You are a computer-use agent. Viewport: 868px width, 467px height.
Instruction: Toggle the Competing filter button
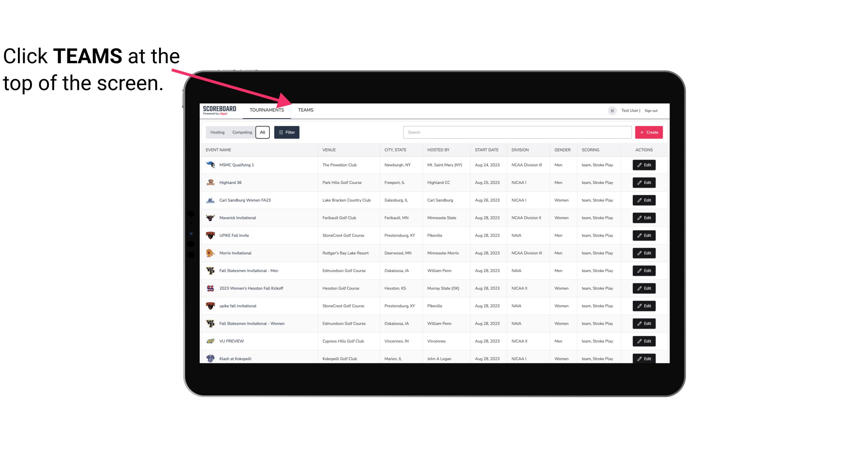[x=242, y=132]
